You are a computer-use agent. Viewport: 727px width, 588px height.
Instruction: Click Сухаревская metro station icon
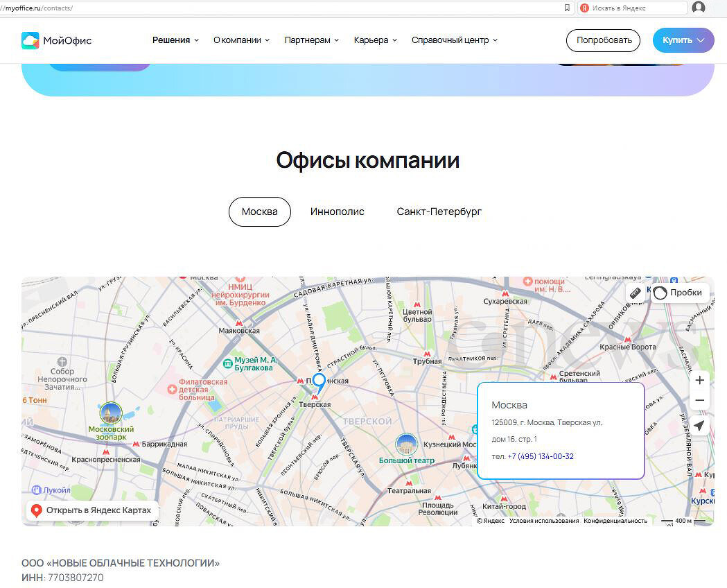505,293
